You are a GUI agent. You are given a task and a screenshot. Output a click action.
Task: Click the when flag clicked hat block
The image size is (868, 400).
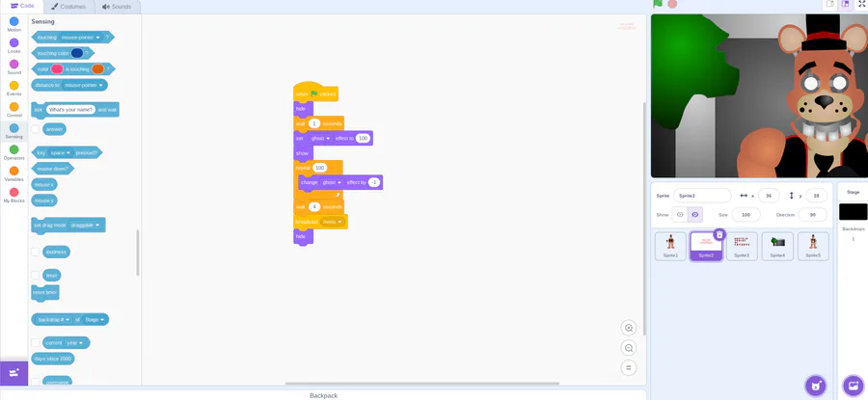315,93
